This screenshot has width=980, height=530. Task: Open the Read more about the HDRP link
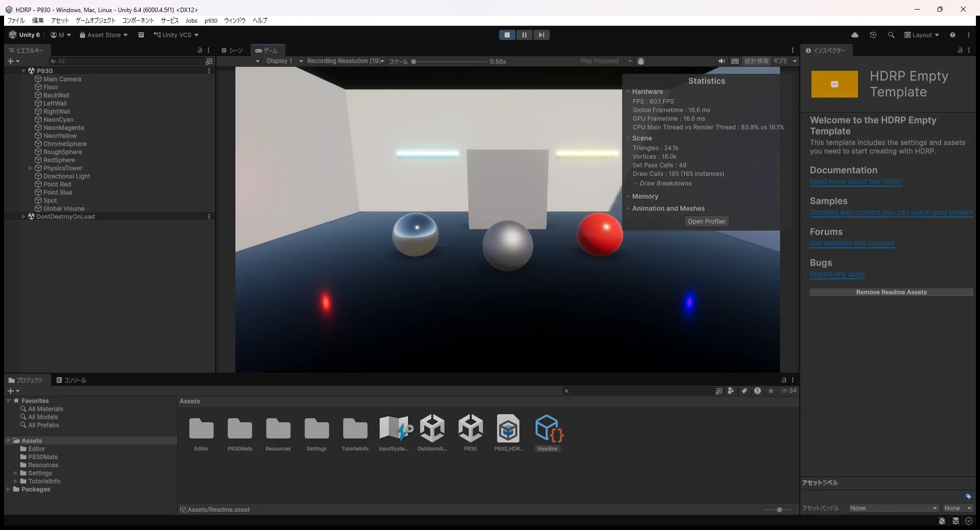click(855, 182)
